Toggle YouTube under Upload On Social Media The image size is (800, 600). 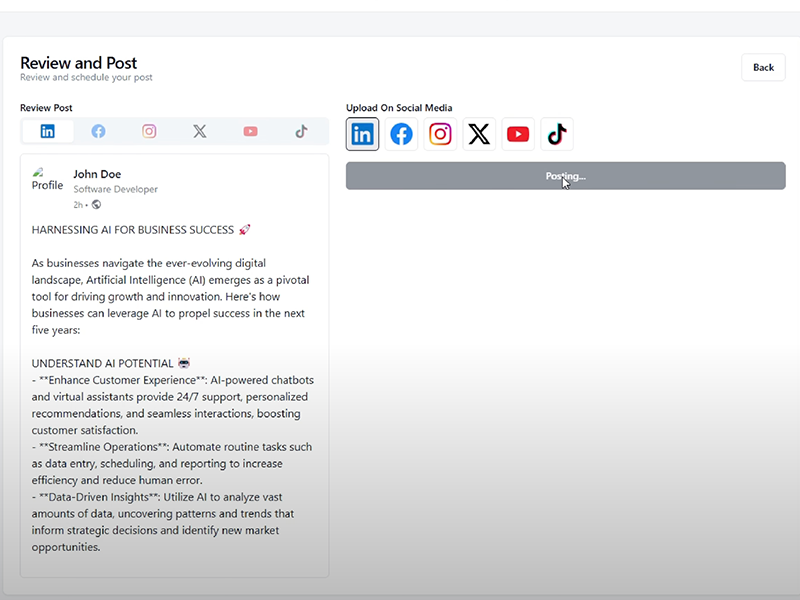(518, 134)
